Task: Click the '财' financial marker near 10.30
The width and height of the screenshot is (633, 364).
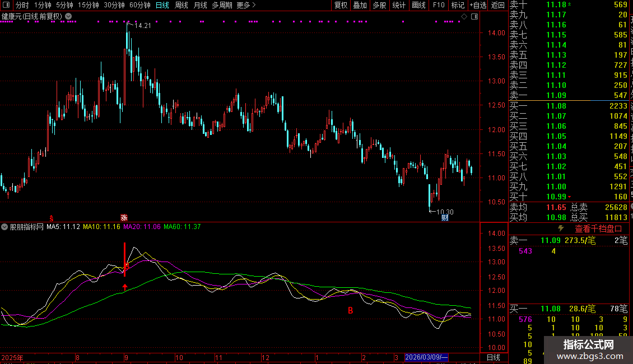Action: click(445, 217)
